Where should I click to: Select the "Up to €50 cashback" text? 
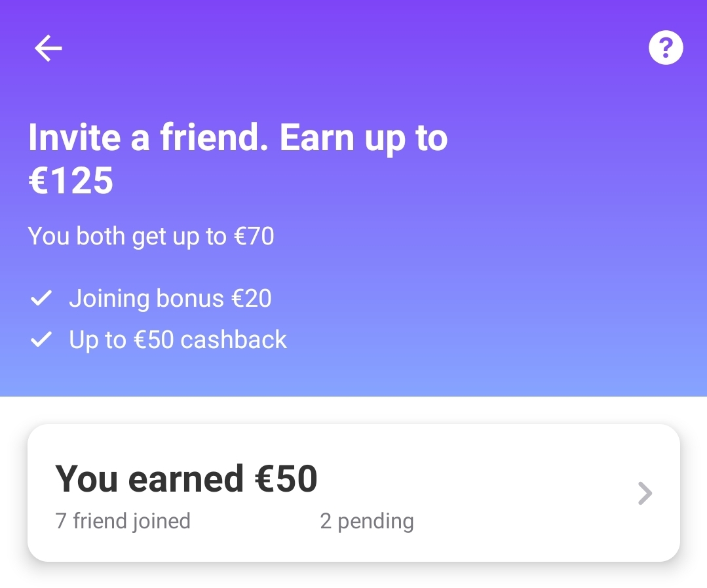tap(178, 340)
